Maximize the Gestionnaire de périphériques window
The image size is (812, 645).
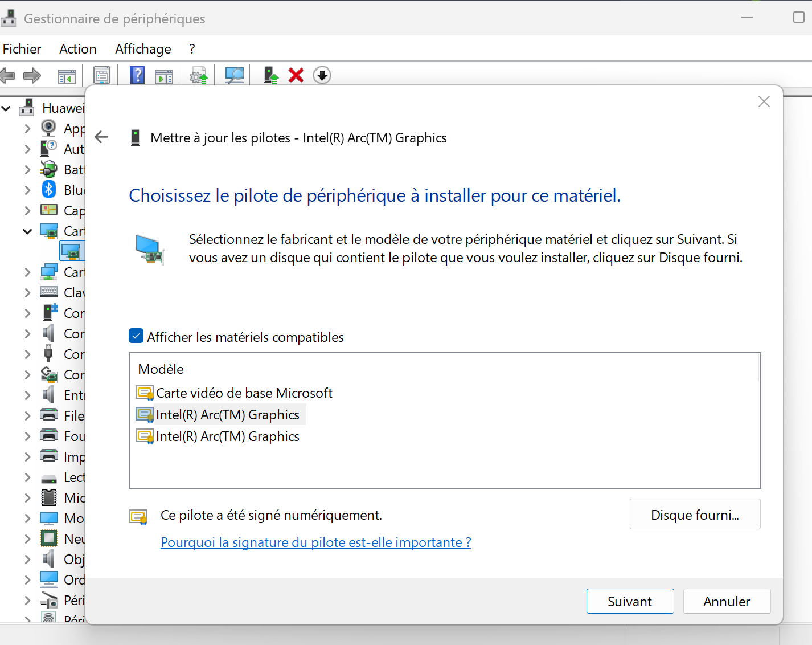click(x=798, y=17)
